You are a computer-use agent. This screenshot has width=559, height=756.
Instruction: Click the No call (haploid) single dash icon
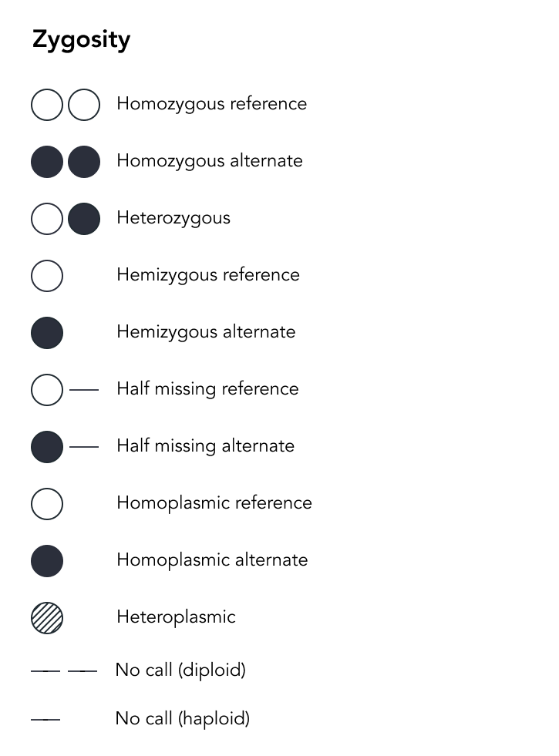(45, 719)
